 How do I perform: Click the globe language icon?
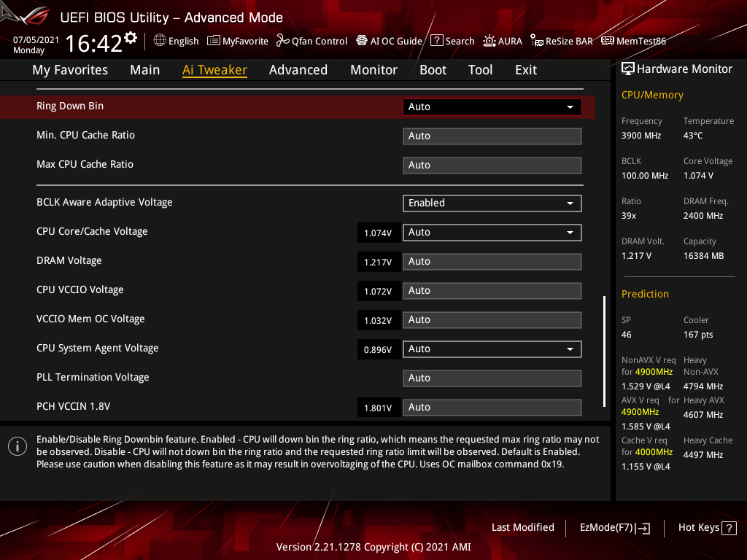[160, 41]
